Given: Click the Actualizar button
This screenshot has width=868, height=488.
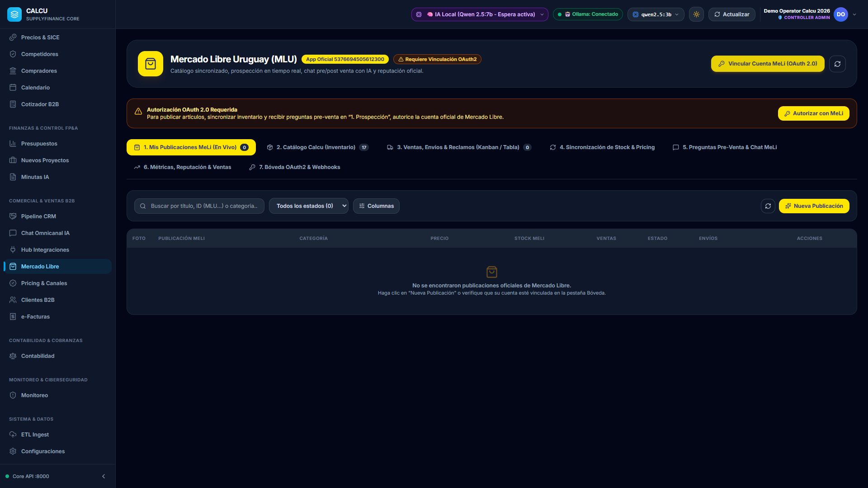Looking at the screenshot, I should tap(731, 14).
